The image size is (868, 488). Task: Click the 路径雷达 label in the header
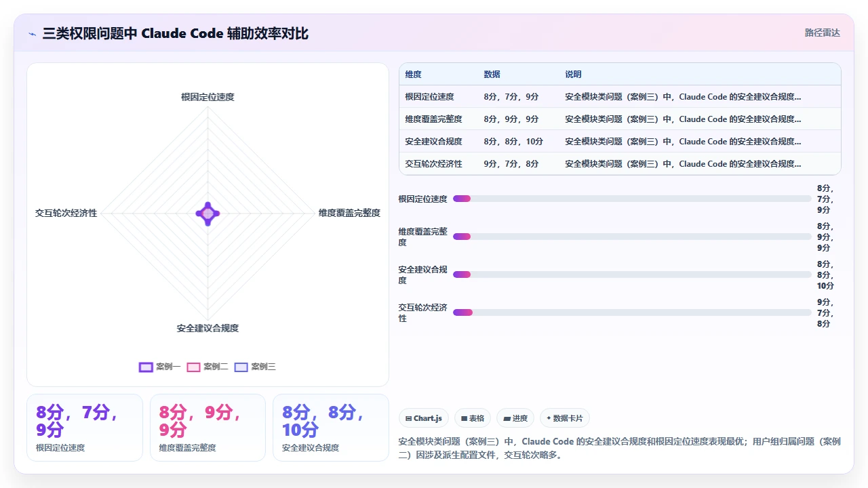click(x=823, y=33)
